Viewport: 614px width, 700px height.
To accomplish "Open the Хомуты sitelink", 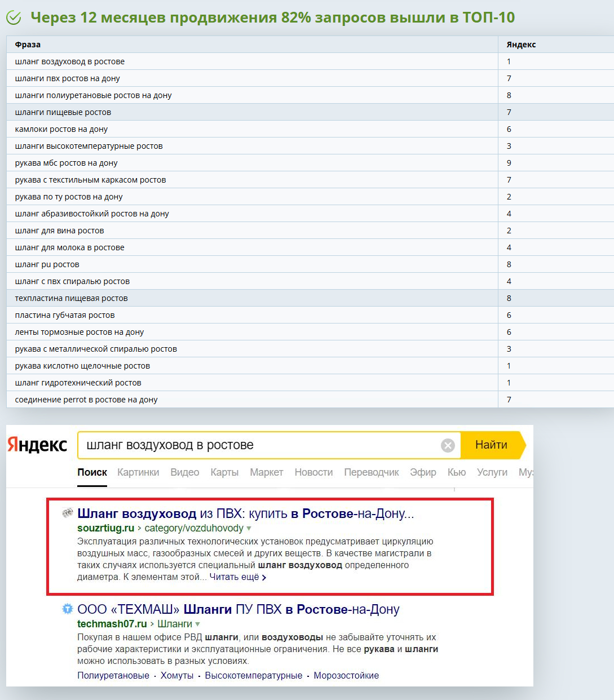I will pos(177,675).
